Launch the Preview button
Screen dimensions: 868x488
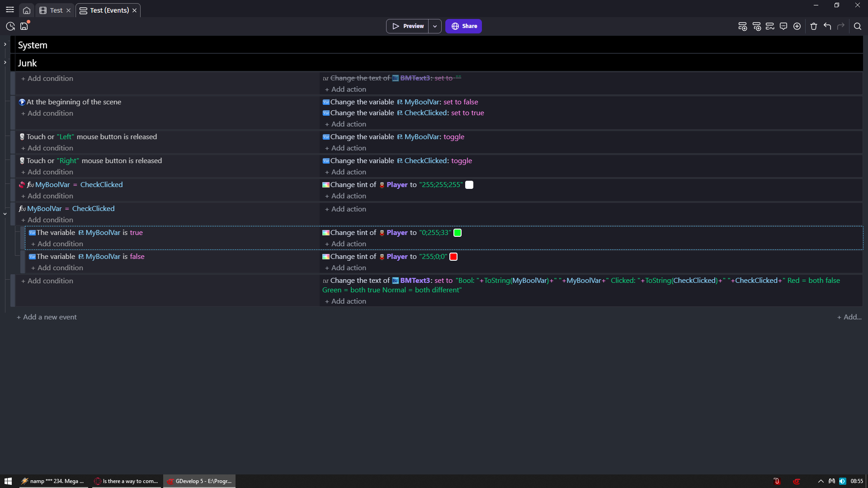(x=408, y=26)
